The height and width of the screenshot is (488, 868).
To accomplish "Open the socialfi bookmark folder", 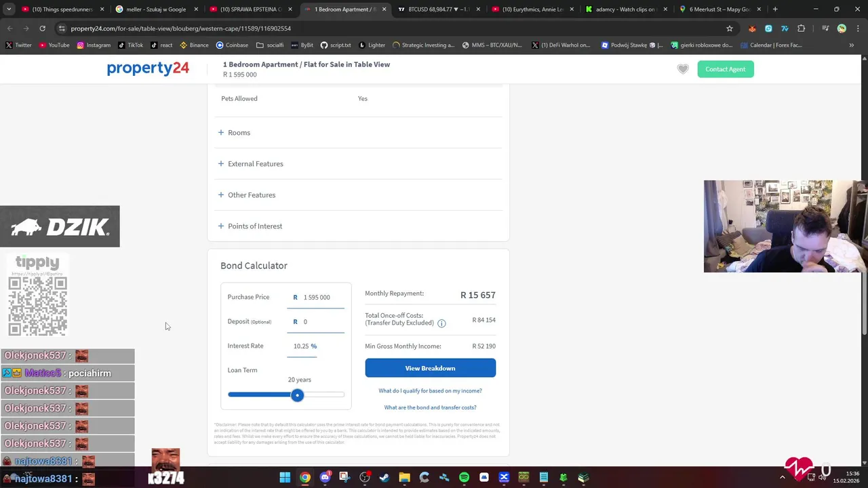I will point(270,45).
